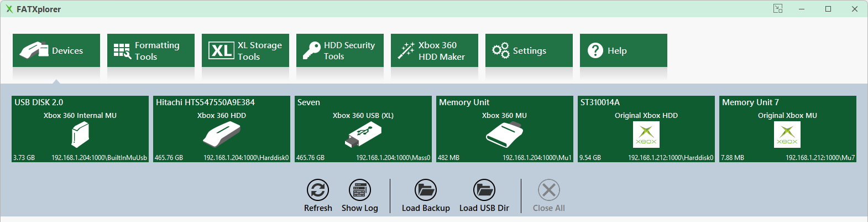Click the Close All label
Image resolution: width=868 pixels, height=222 pixels.
(x=549, y=208)
